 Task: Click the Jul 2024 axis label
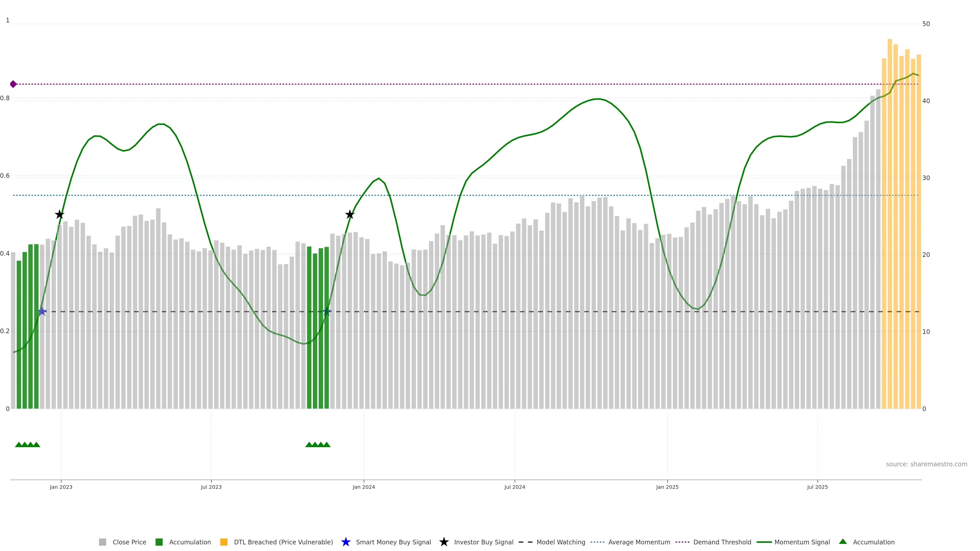pyautogui.click(x=514, y=487)
